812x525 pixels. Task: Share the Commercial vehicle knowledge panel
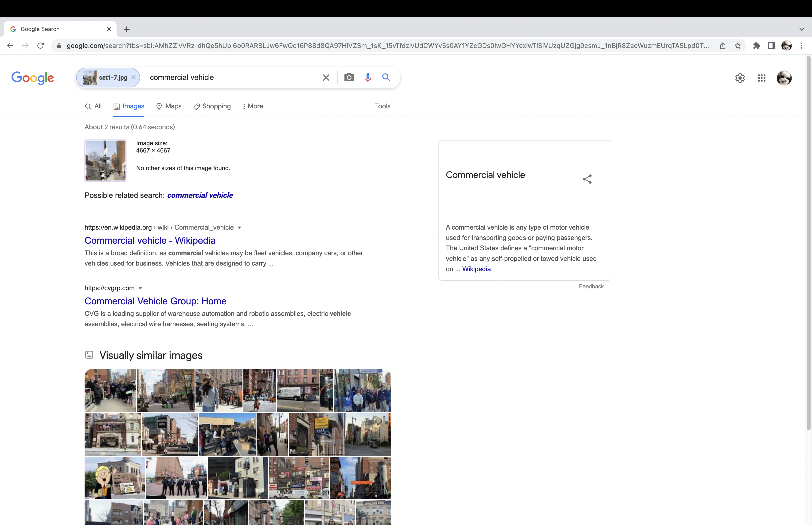click(x=587, y=179)
